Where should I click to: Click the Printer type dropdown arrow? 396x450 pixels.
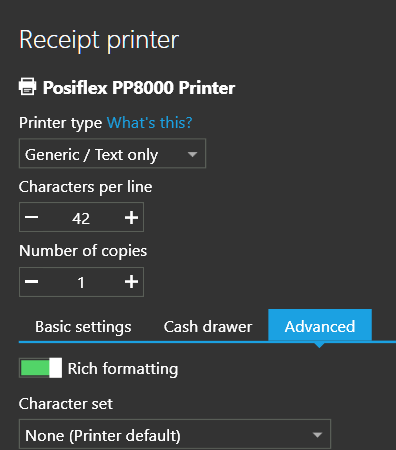click(192, 154)
